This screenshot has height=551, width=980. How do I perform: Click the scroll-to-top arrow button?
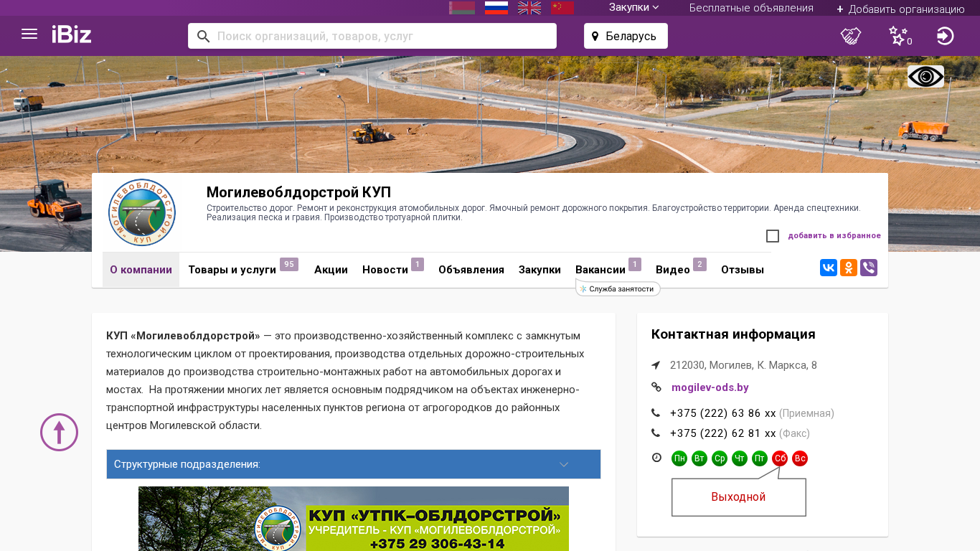(x=59, y=432)
